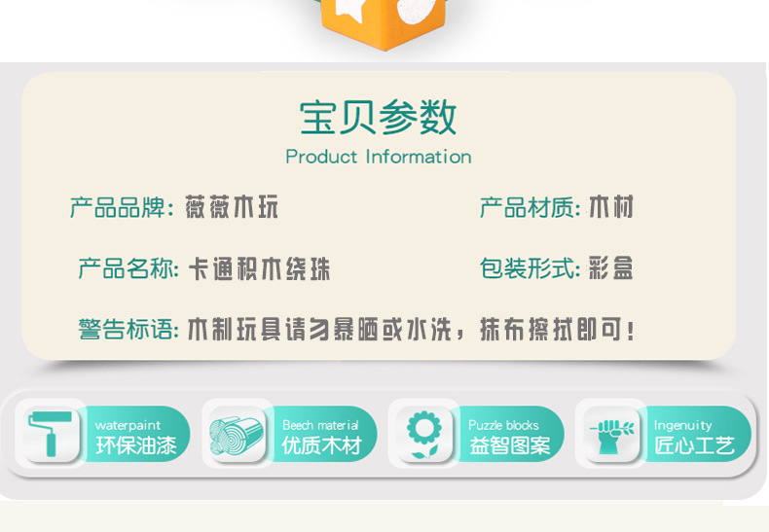The height and width of the screenshot is (532, 769).
Task: Click the packaging value 彩盒
Action: click(x=610, y=268)
